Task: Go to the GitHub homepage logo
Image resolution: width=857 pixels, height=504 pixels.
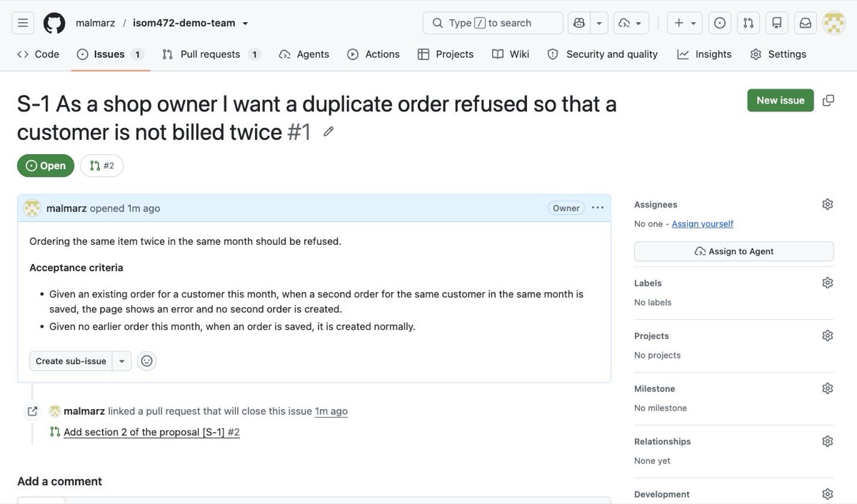Action: pyautogui.click(x=54, y=23)
